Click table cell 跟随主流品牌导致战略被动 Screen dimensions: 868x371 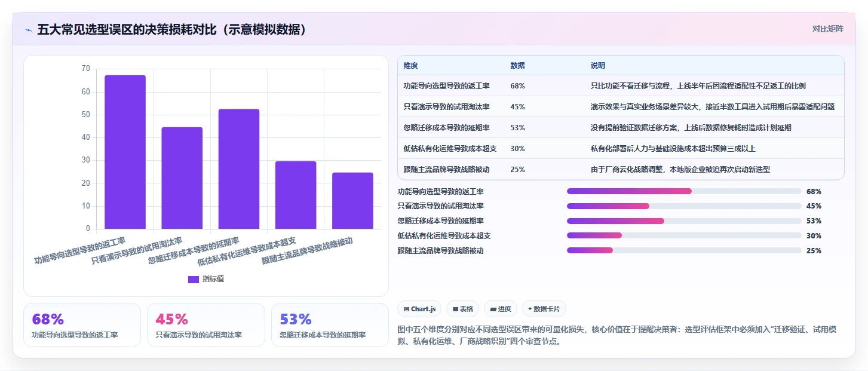tap(446, 170)
